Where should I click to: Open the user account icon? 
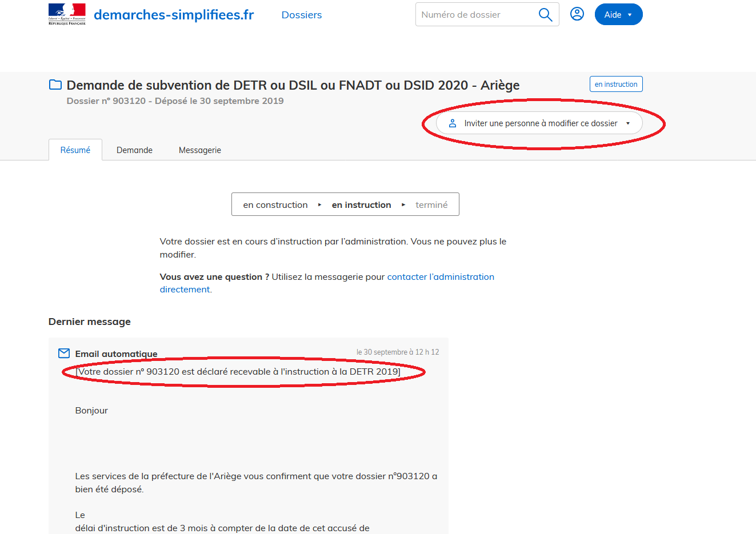click(x=577, y=14)
